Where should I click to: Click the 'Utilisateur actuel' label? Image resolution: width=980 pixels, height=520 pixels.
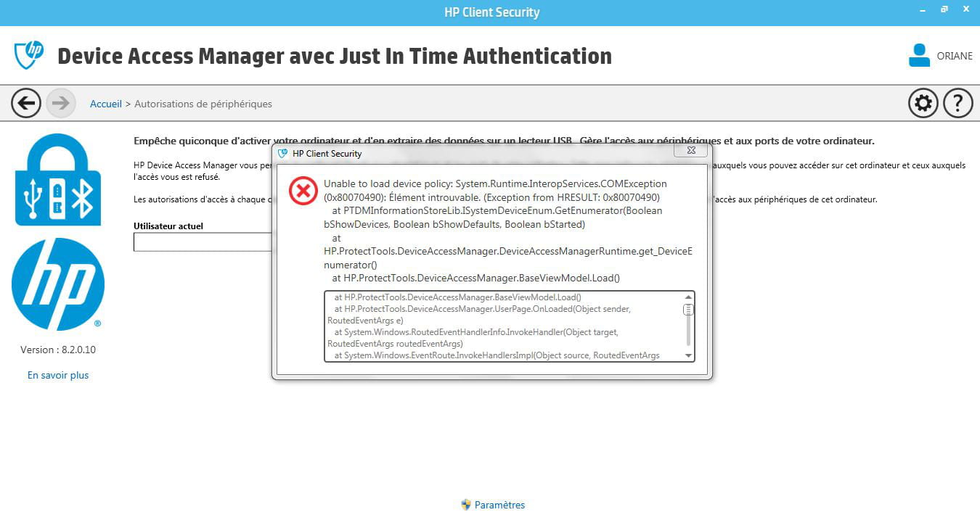click(x=168, y=226)
